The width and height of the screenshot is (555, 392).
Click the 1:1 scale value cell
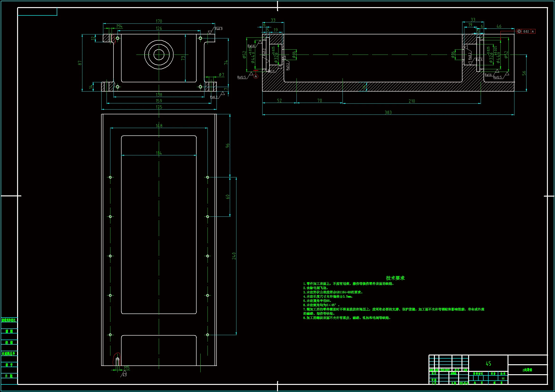[503, 378]
